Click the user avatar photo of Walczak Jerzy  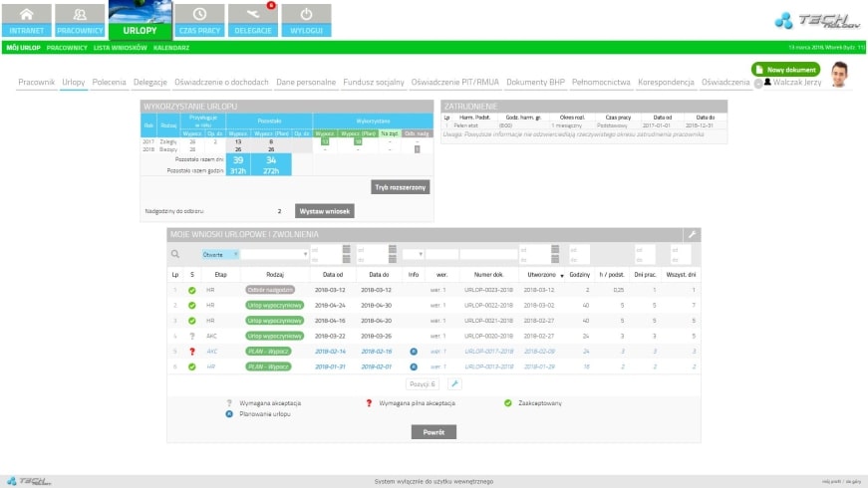[x=839, y=74]
